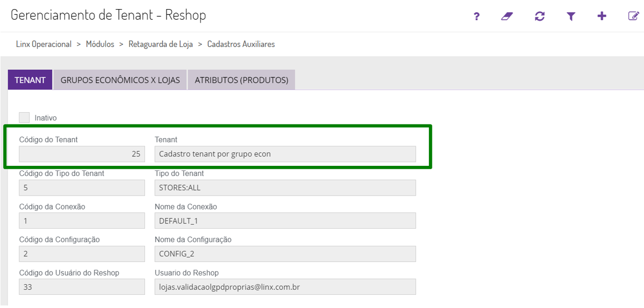Click the edit pencil icon
Screen dimensions: 644x308
(633, 16)
